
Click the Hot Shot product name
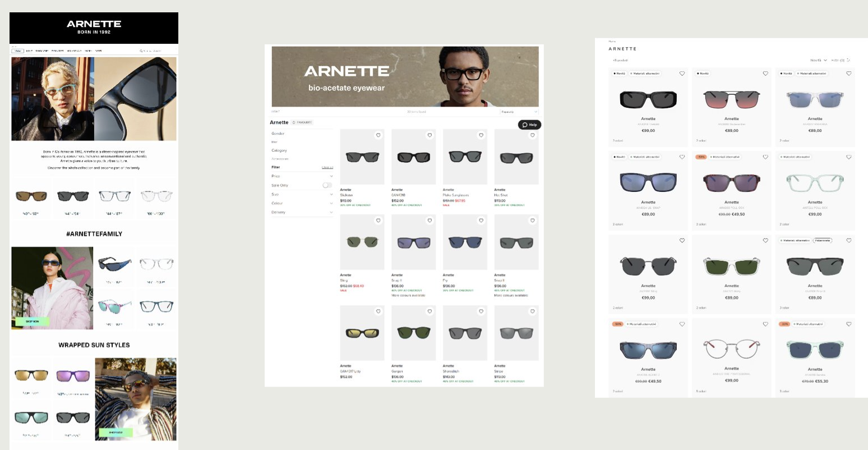(501, 195)
